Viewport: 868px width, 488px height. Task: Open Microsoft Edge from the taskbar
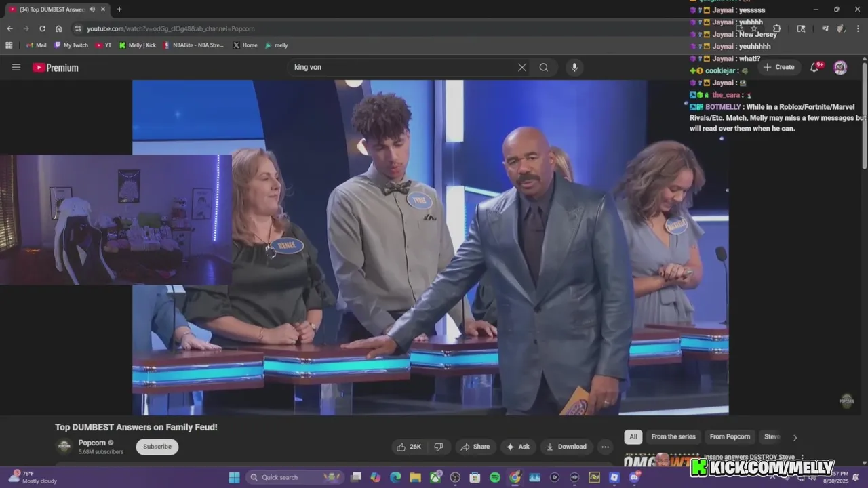395,477
